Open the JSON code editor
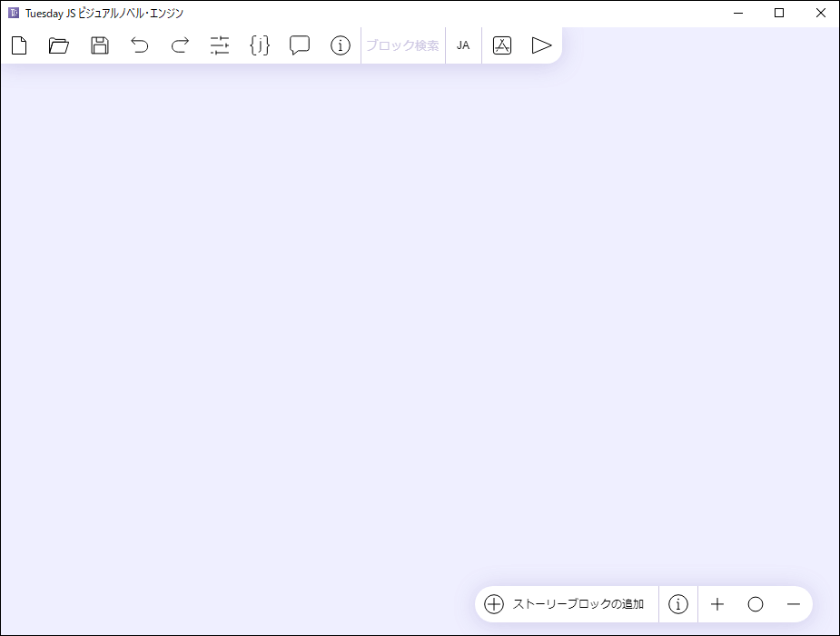Viewport: 840px width, 636px height. click(260, 45)
